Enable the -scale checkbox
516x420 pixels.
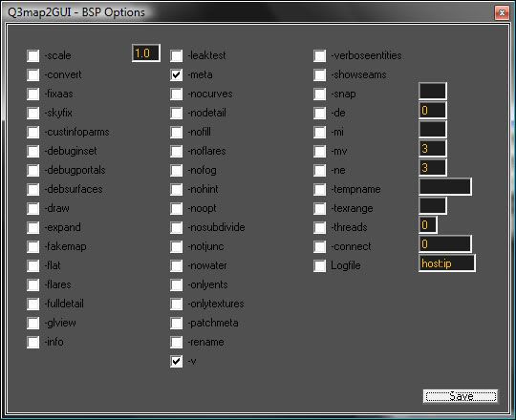[32, 56]
